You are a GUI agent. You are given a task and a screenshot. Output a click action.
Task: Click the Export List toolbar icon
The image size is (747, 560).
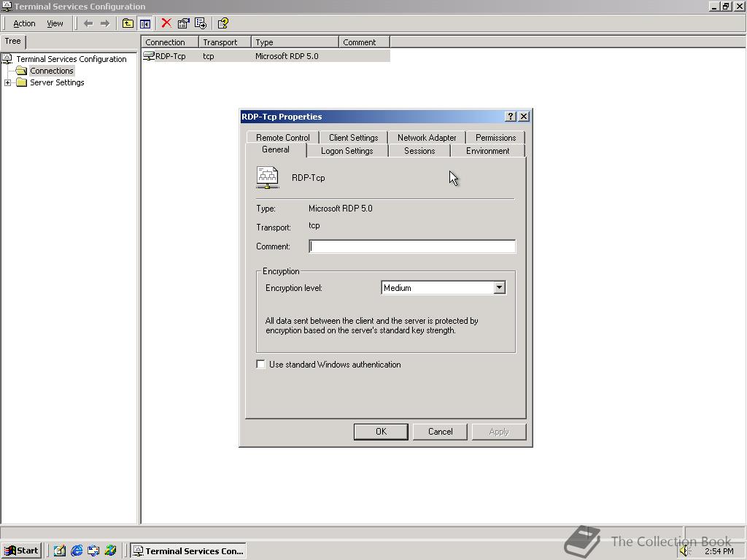pos(201,23)
